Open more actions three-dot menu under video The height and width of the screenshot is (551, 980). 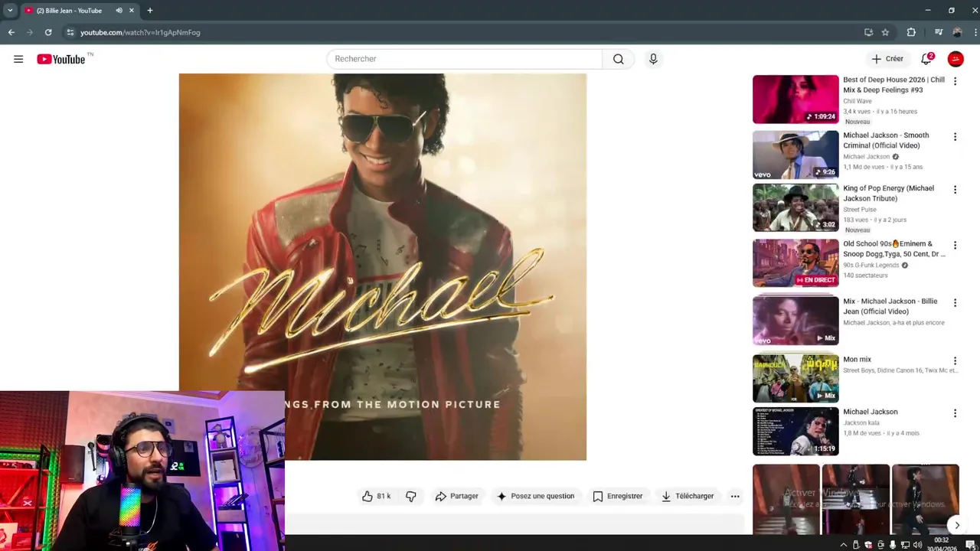(735, 496)
